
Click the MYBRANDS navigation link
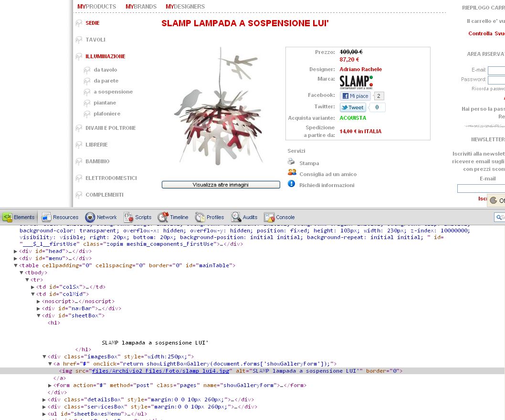click(x=141, y=6)
